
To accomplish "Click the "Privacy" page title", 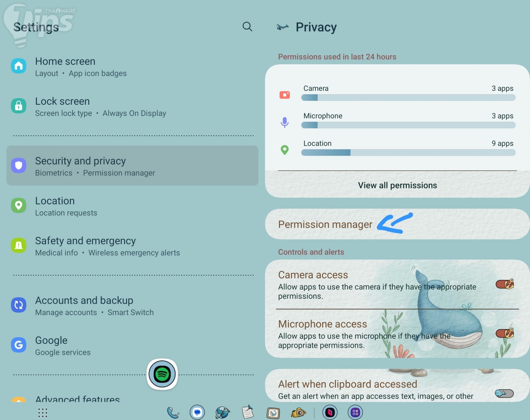I will 316,27.
